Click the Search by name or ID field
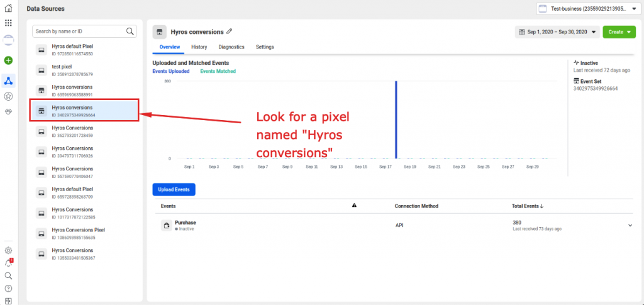 (x=85, y=31)
